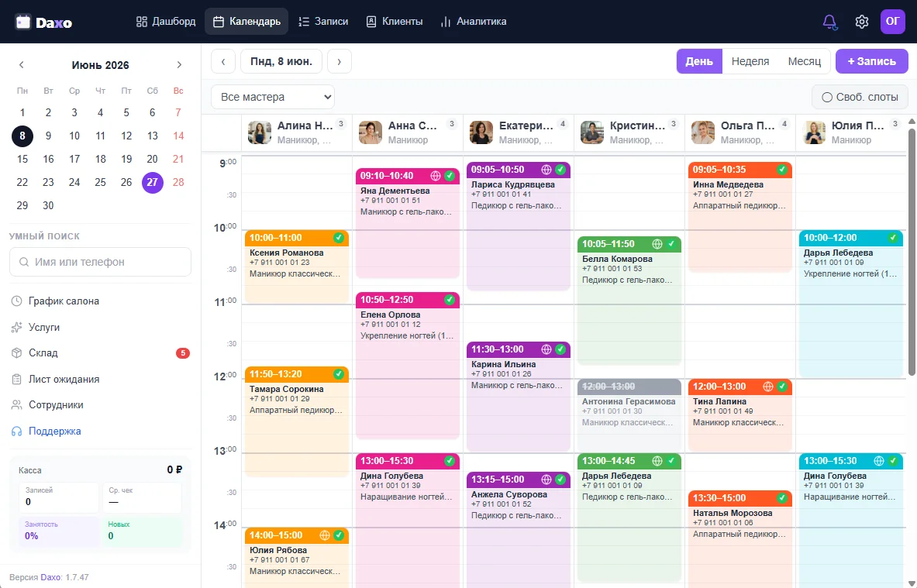This screenshot has width=917, height=588.
Task: Toggle Своб. слоты free slots option
Action: click(860, 97)
